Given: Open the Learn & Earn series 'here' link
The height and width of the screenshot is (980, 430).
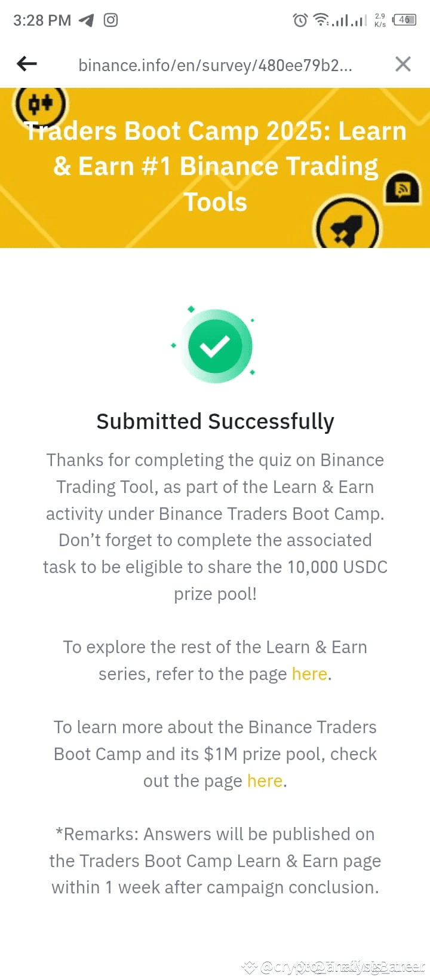Looking at the screenshot, I should pos(308,673).
